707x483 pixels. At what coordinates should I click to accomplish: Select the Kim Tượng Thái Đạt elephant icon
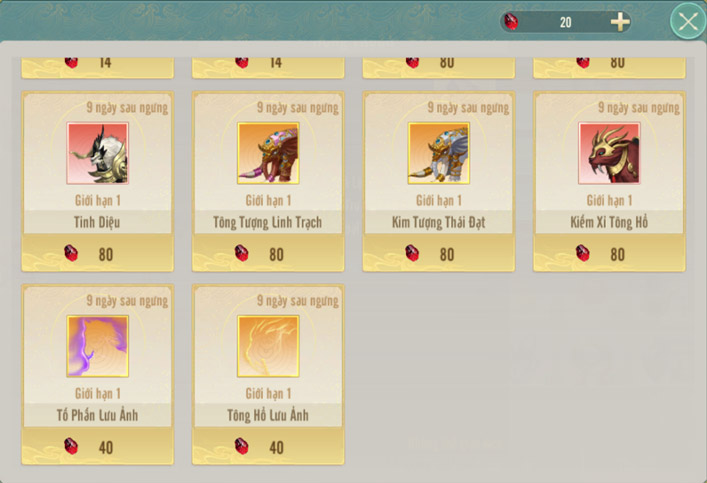(x=438, y=153)
